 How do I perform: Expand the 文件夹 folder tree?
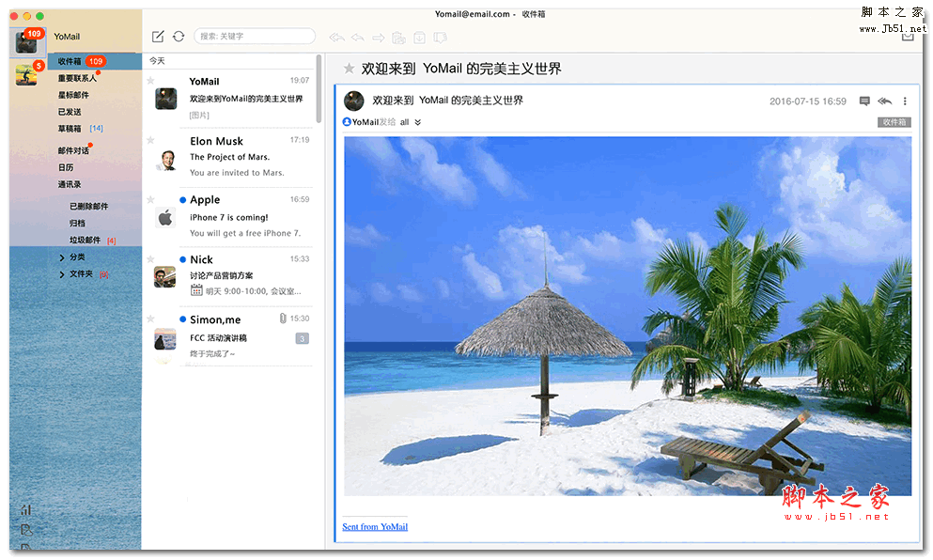pos(62,274)
